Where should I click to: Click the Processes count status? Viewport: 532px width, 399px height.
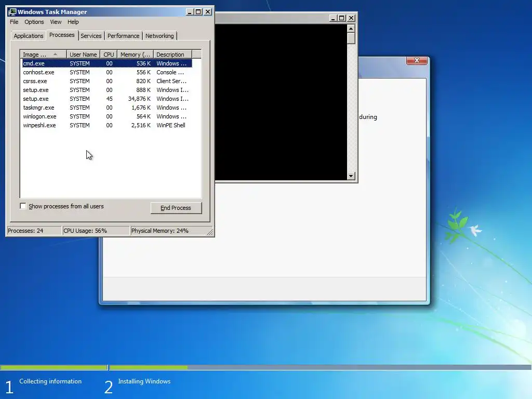coord(25,231)
